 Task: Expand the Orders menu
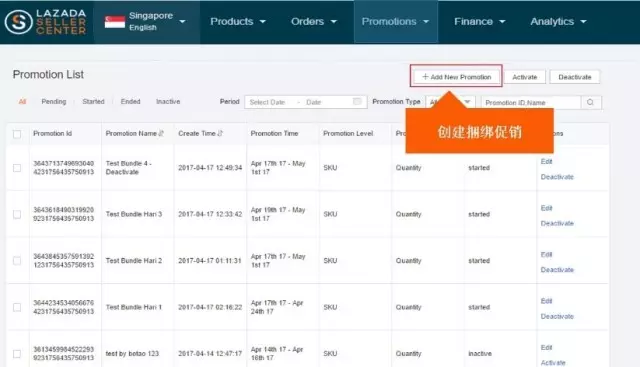[x=313, y=22]
